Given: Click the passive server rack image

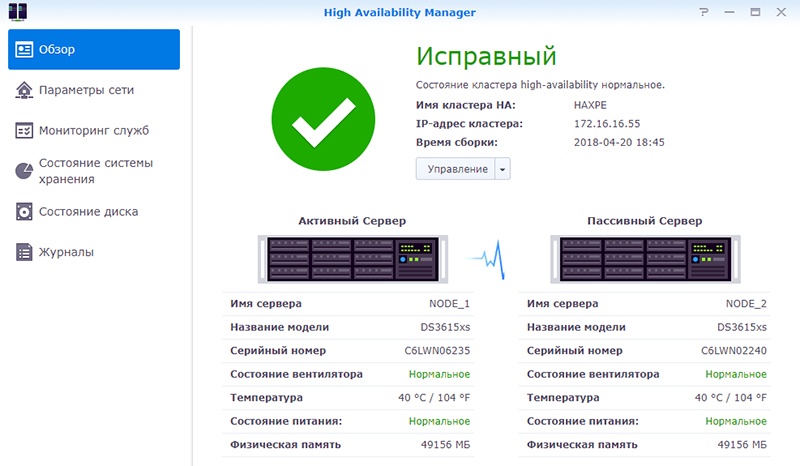Looking at the screenshot, I should coord(645,259).
